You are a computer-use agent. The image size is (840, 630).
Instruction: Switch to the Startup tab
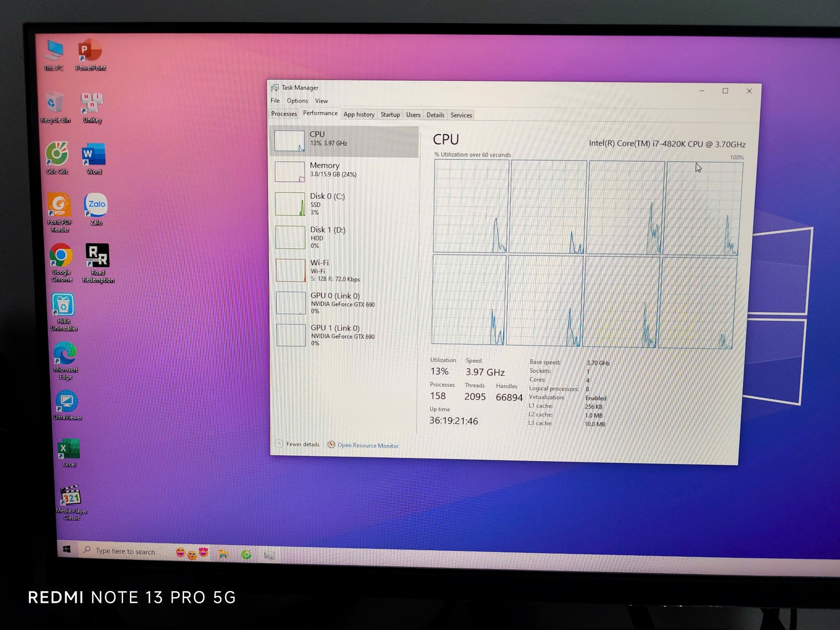click(390, 115)
